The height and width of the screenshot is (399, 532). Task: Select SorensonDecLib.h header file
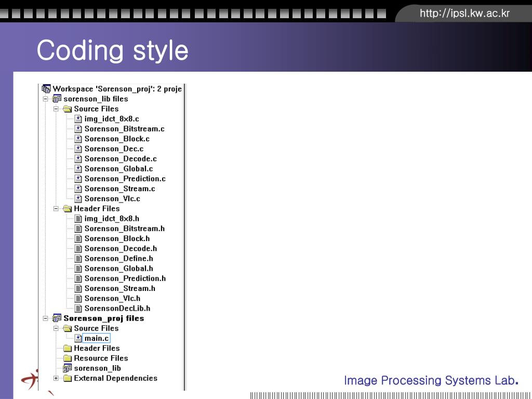point(117,309)
